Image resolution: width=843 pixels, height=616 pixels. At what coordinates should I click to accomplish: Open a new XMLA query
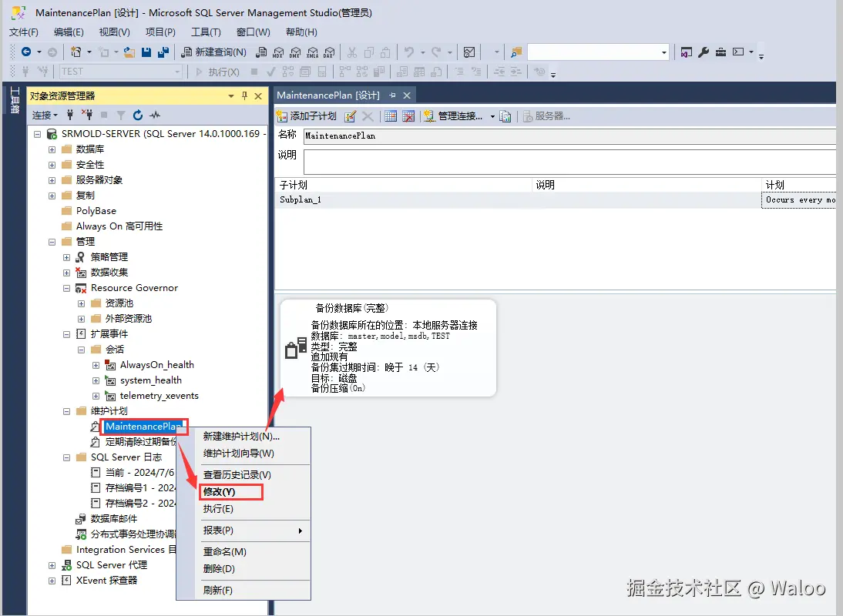pos(312,52)
